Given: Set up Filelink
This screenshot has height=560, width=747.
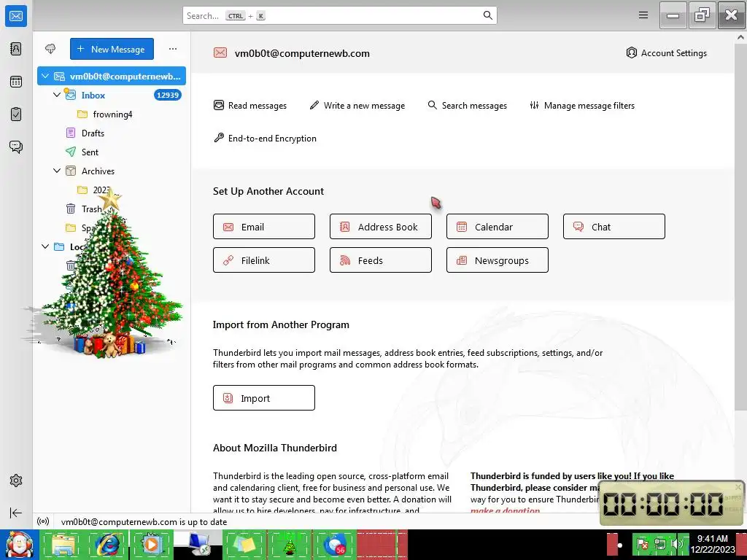Looking at the screenshot, I should point(264,260).
